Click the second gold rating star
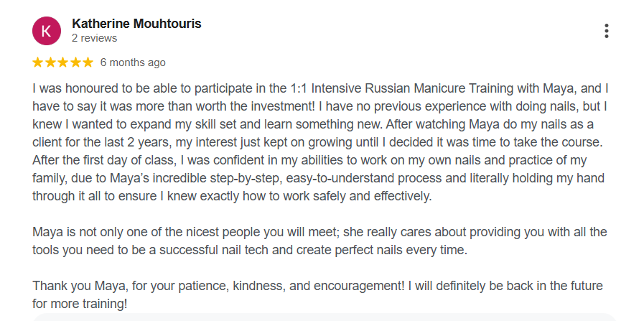 click(50, 62)
